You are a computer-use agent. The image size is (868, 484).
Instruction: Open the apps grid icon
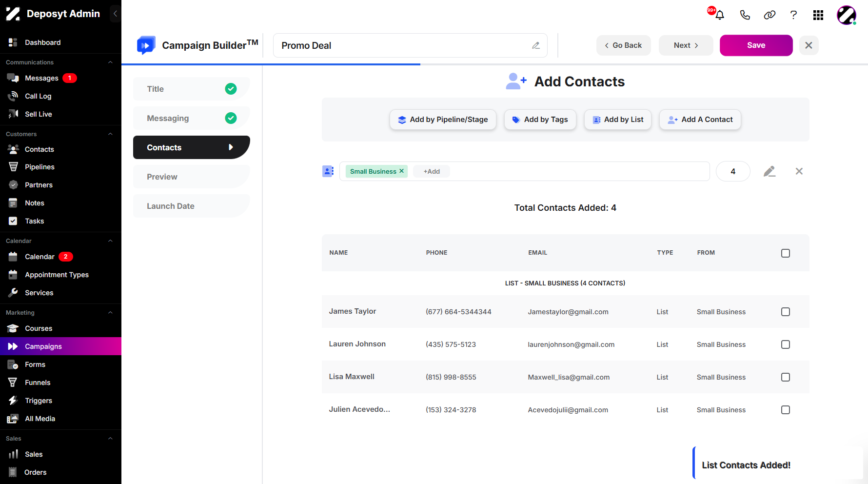coord(818,15)
